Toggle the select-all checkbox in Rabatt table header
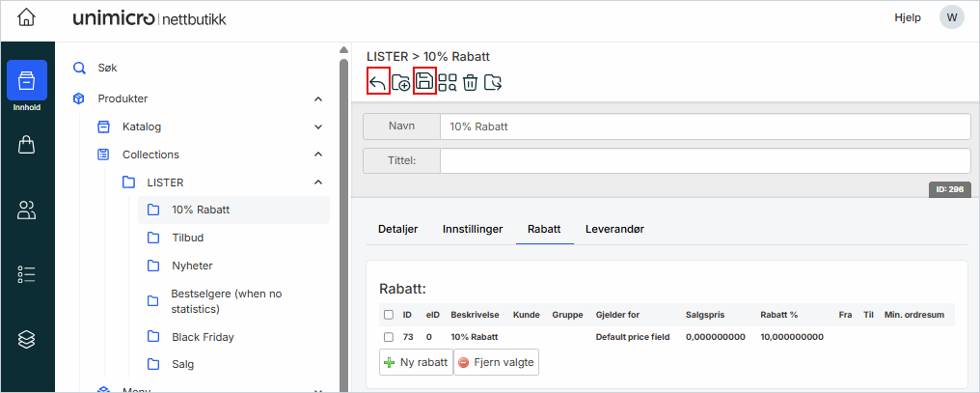Image resolution: width=980 pixels, height=393 pixels. [x=388, y=315]
